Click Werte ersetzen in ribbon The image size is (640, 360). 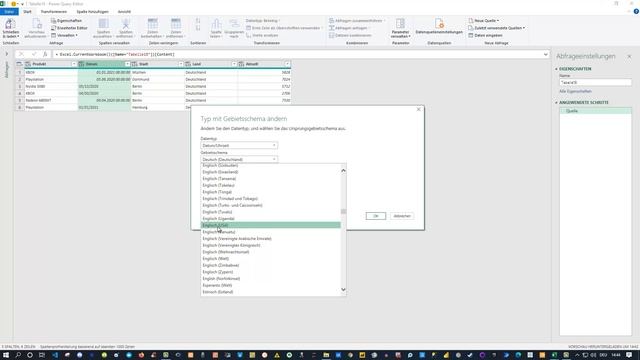262,35
